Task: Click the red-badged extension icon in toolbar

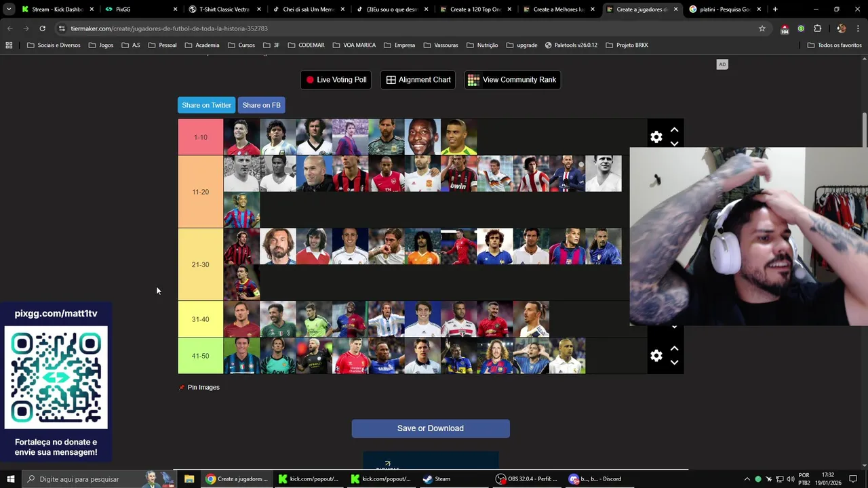Action: coord(785,28)
